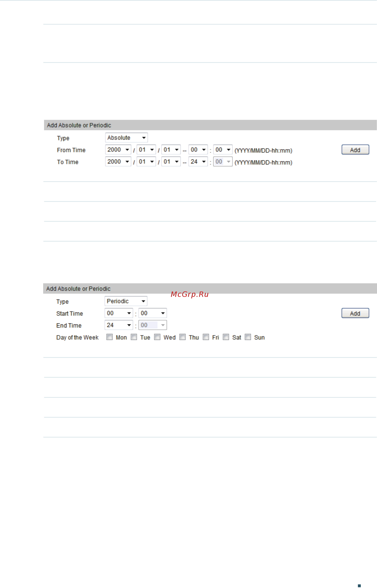Open From Time hour dropdown
Viewport: 377px width, 588px height.
click(x=198, y=150)
